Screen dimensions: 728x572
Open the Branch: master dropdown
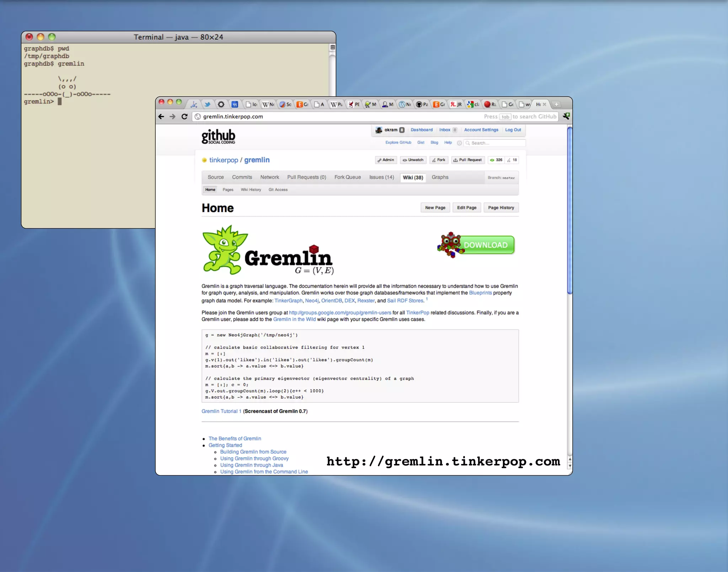(x=501, y=178)
